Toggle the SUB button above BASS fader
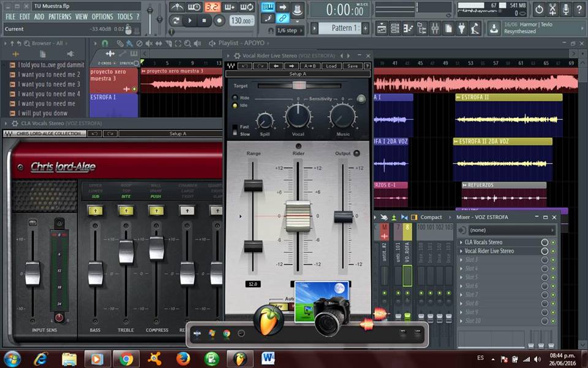The width and height of the screenshot is (588, 368). pyautogui.click(x=96, y=210)
